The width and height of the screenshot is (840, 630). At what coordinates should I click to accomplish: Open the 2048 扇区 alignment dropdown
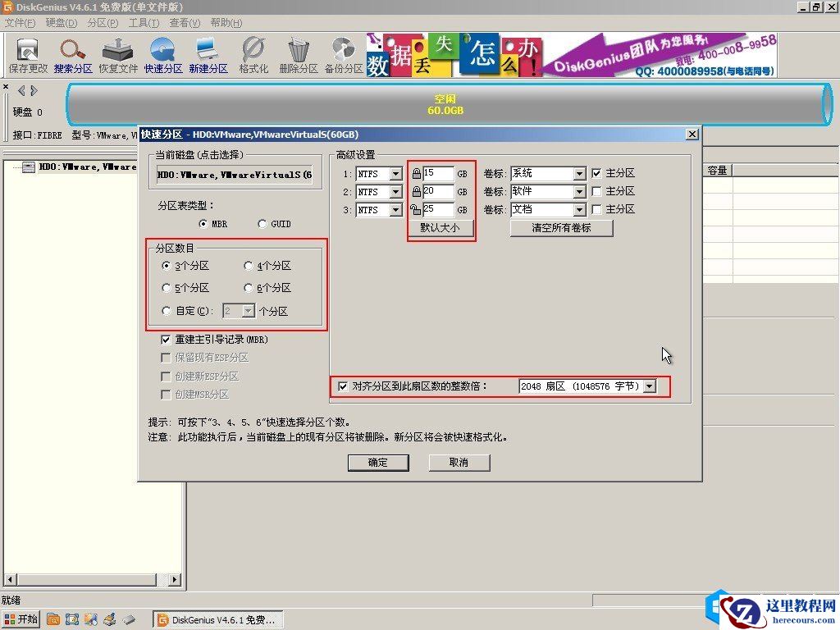pyautogui.click(x=650, y=386)
